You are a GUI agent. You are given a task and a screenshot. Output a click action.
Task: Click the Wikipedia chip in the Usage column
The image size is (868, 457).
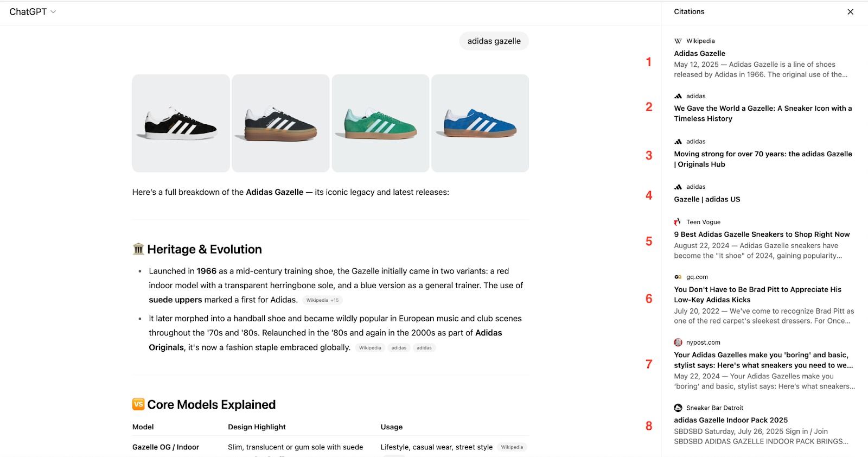pyautogui.click(x=512, y=447)
